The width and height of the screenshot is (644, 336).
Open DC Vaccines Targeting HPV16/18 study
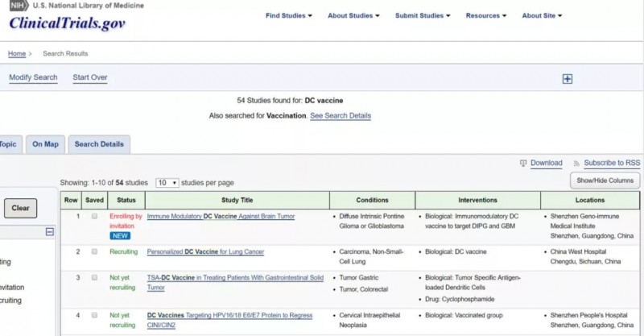(229, 320)
